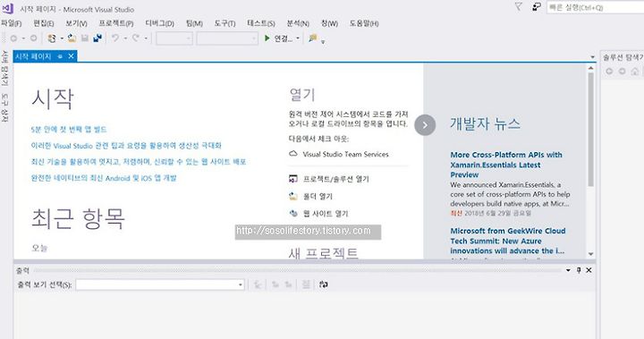Click the Undo toolbar icon

(x=115, y=38)
